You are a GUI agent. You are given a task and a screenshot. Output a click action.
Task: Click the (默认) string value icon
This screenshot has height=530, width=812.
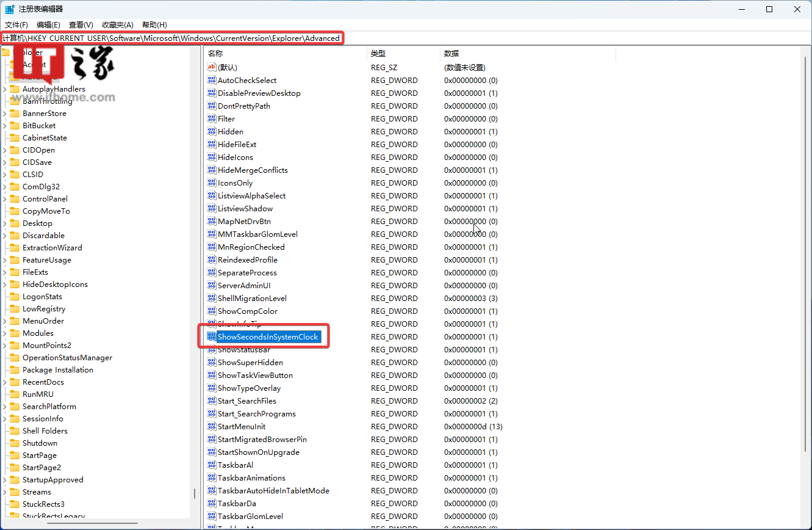(x=212, y=67)
